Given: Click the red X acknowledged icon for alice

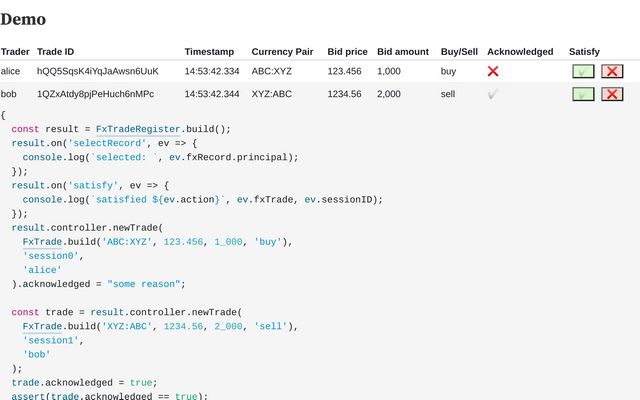Looking at the screenshot, I should tap(493, 71).
